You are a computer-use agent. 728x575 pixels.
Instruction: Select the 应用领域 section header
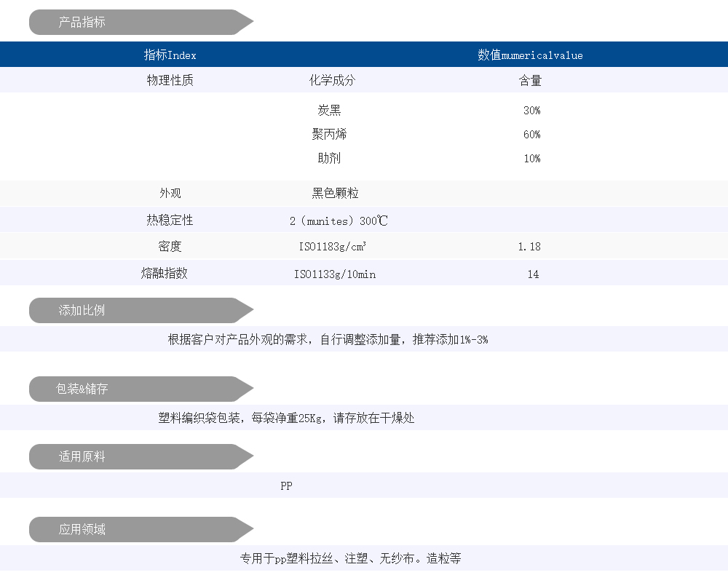[82, 530]
